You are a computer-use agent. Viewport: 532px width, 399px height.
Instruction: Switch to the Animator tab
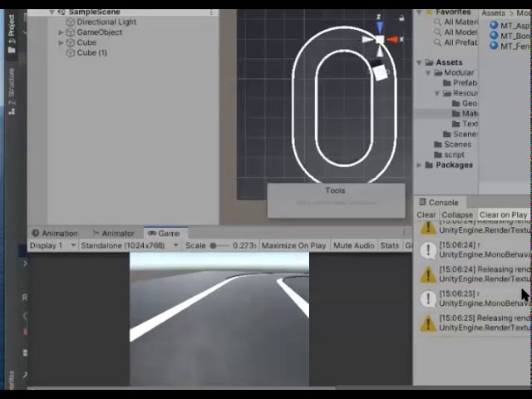tap(114, 234)
